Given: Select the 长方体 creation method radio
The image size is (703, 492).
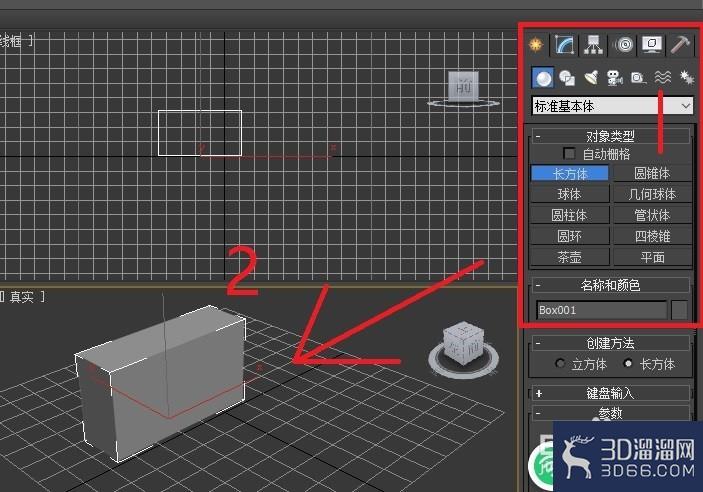Looking at the screenshot, I should click(x=628, y=364).
